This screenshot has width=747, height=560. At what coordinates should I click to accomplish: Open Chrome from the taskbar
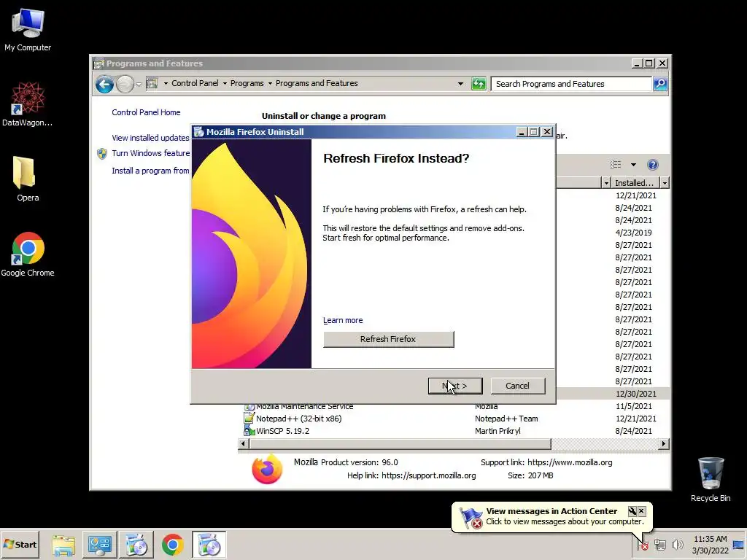[172, 545]
